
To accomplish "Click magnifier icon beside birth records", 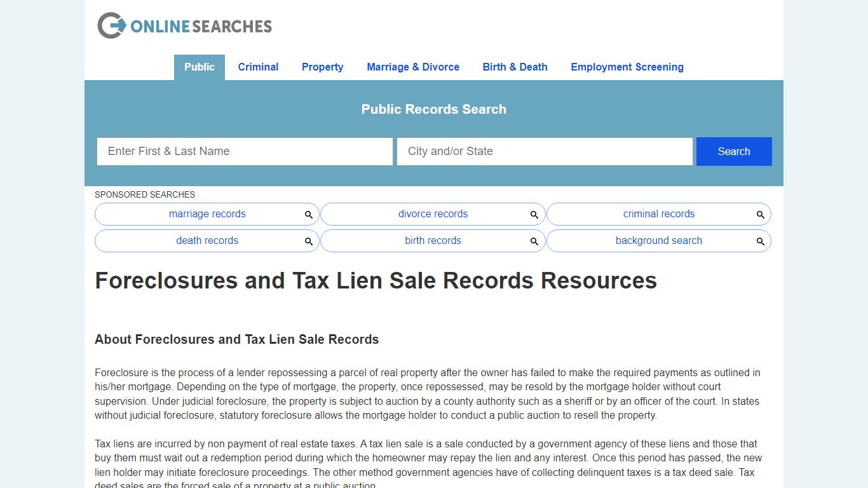I will [534, 241].
